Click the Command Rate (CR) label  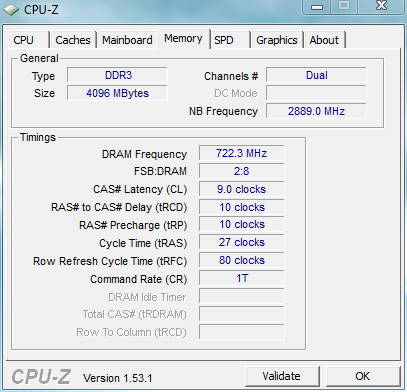(x=139, y=279)
